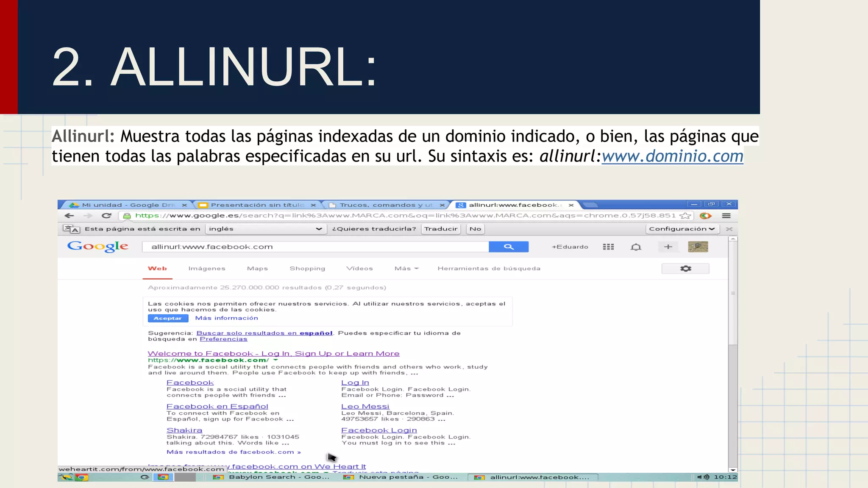Expand the Más dropdown

click(x=406, y=269)
